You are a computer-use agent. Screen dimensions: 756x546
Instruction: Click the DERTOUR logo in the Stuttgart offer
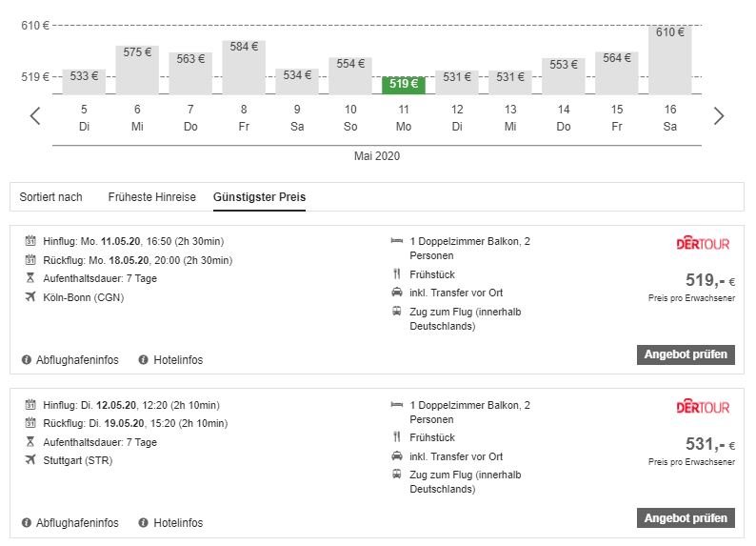[x=703, y=407]
